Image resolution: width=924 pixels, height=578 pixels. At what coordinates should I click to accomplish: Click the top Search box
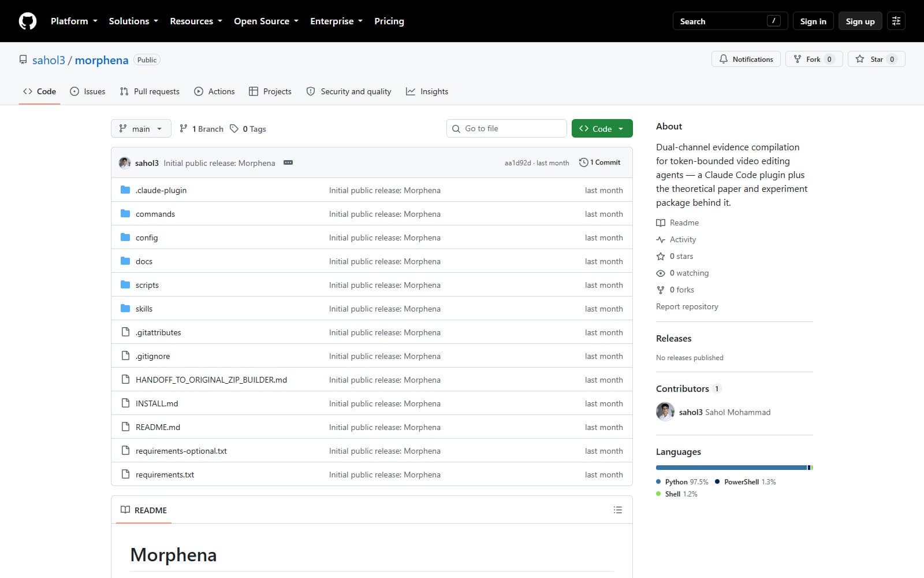coord(730,21)
